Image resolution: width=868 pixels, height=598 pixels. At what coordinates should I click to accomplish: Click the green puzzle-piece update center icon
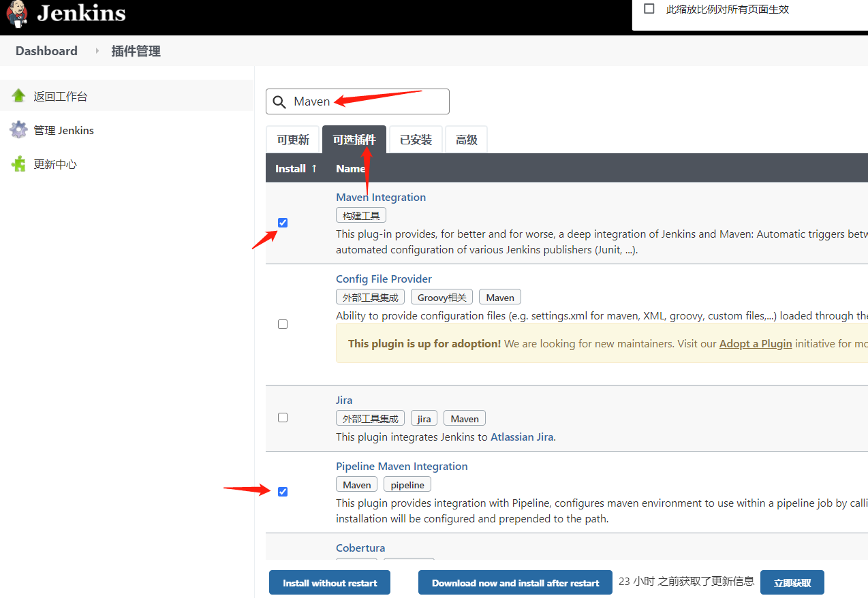click(x=18, y=164)
